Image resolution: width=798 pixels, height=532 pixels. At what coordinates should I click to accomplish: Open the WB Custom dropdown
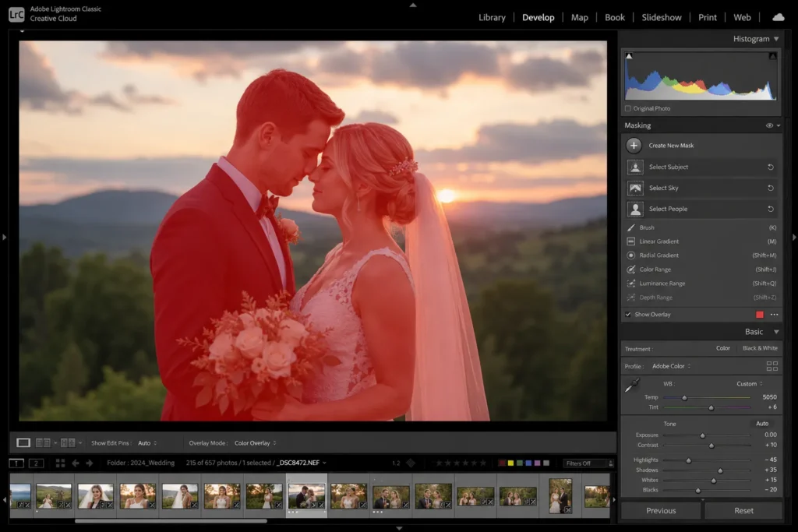(x=750, y=384)
